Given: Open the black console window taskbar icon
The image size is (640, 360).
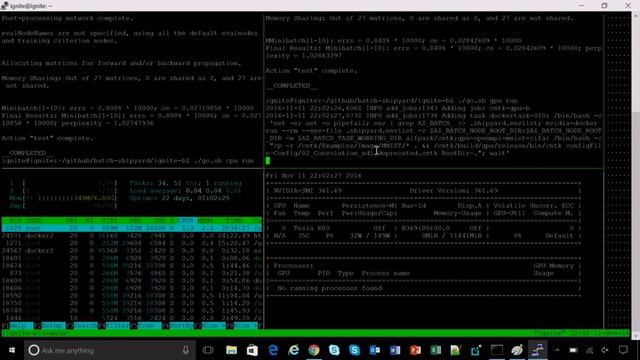Looking at the screenshot, I should pos(497,350).
